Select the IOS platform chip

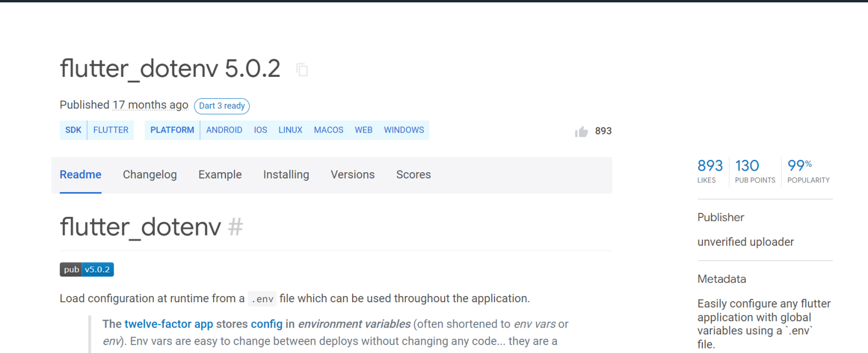tap(261, 130)
